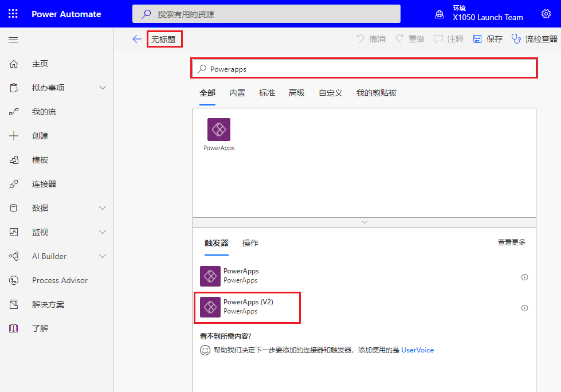The image size is (561, 392).
Task: Show info for PowerApps (V2) trigger
Action: pos(524,308)
